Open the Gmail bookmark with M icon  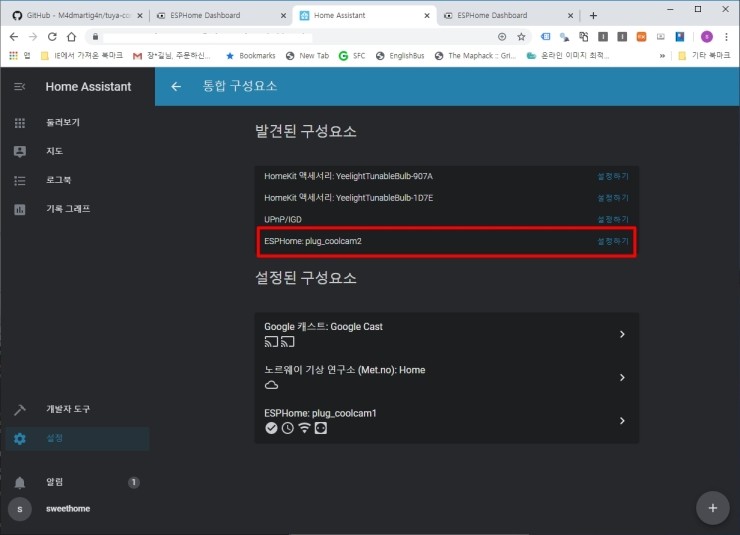pyautogui.click(x=172, y=56)
